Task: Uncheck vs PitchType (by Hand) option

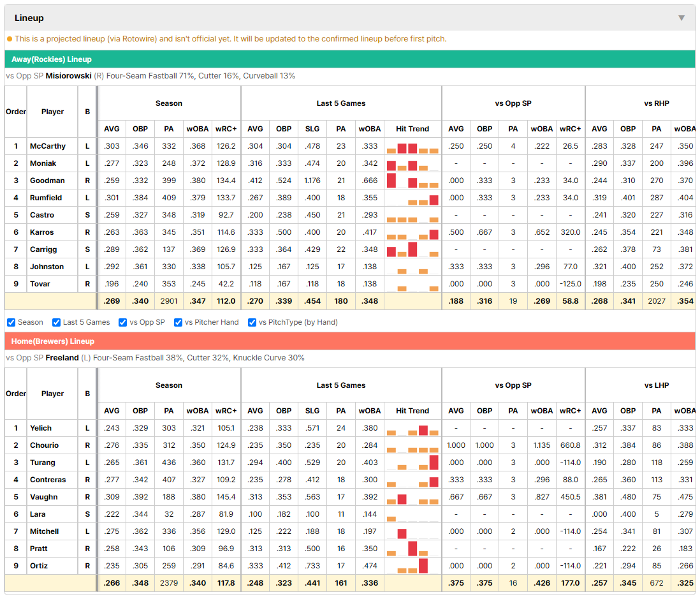Action: 252,322
